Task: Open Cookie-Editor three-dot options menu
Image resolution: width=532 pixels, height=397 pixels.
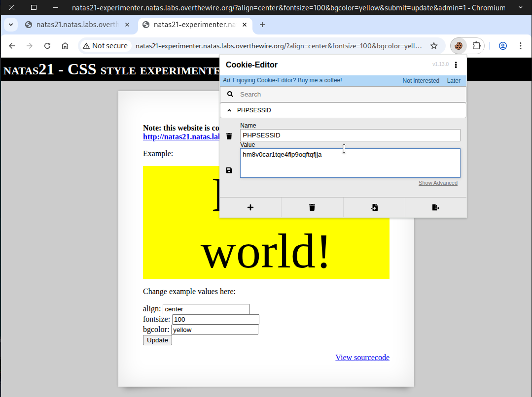Action: (456, 65)
